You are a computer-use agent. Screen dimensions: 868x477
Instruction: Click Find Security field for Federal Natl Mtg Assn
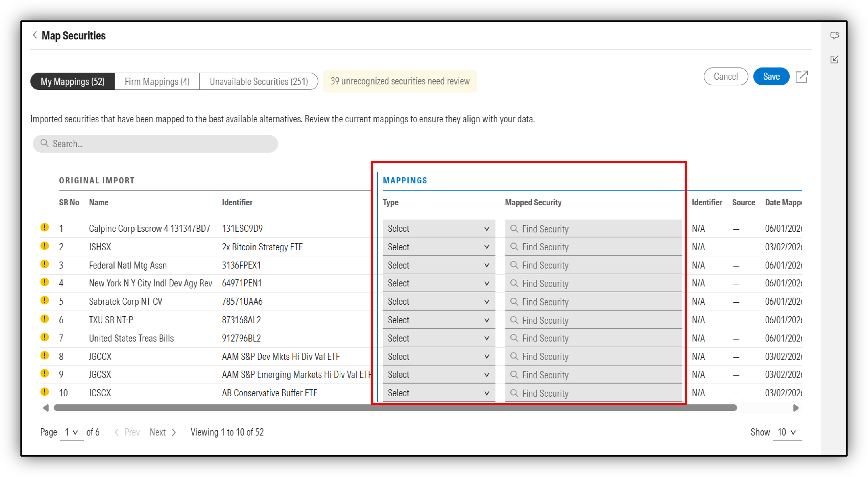point(593,265)
